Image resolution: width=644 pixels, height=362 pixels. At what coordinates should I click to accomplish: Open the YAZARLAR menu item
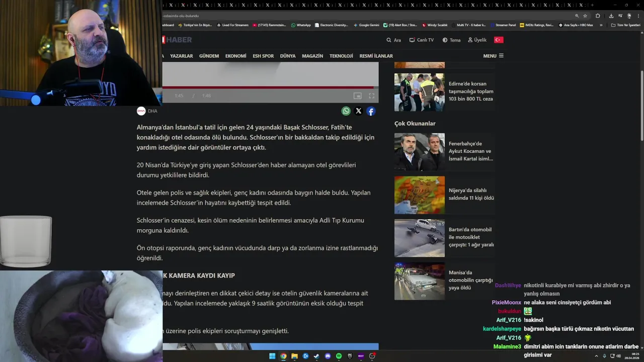pyautogui.click(x=182, y=56)
